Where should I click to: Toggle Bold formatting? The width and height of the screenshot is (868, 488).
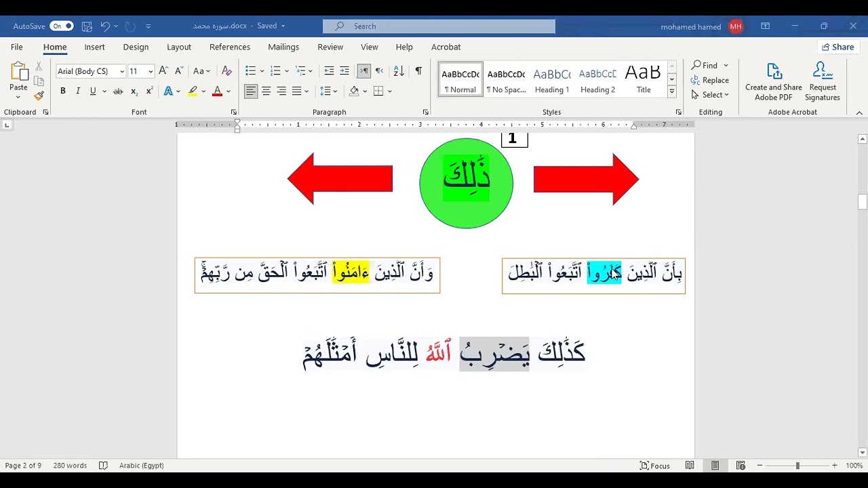point(62,91)
